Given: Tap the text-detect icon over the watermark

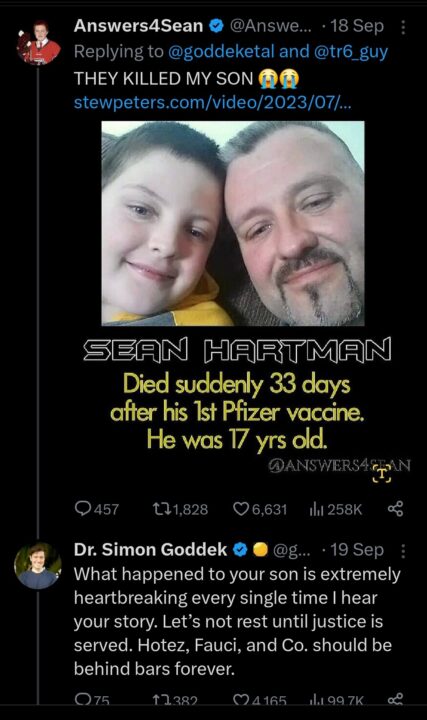Looking at the screenshot, I should [382, 473].
